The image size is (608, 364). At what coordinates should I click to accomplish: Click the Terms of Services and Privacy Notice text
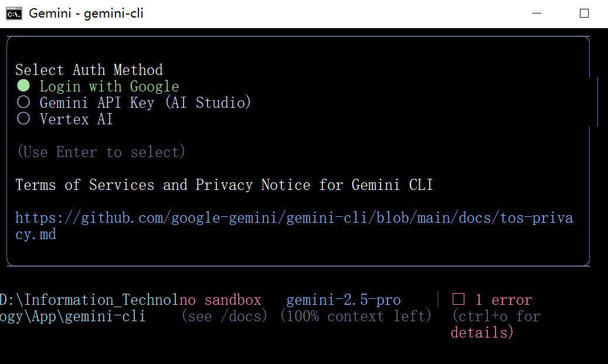(224, 185)
